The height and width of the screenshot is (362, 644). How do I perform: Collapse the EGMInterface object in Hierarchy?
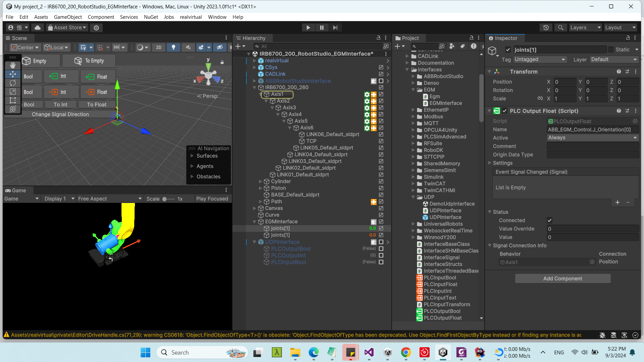point(254,222)
